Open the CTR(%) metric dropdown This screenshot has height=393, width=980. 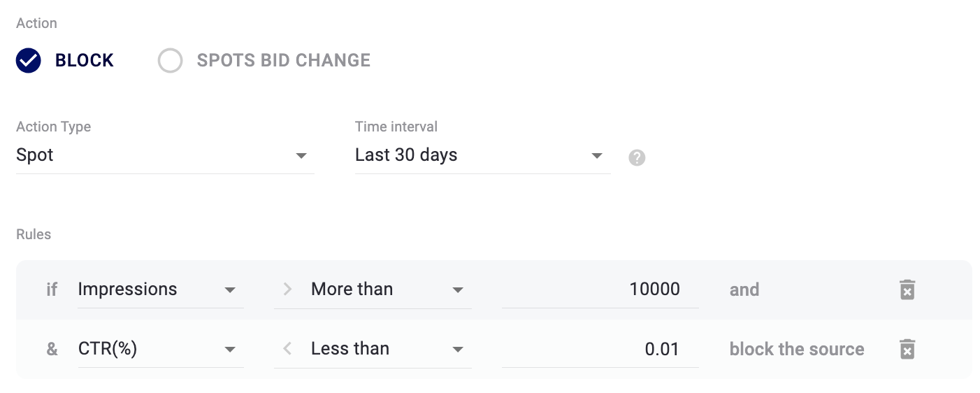161,349
